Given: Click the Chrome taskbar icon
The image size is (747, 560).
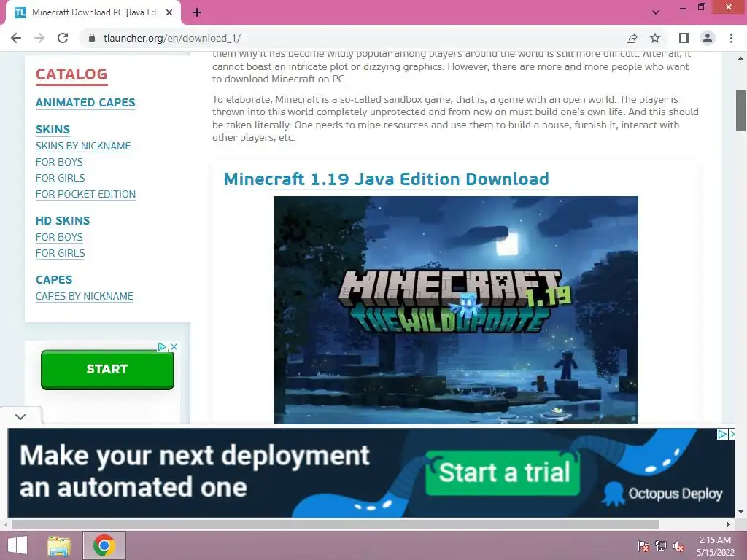Looking at the screenshot, I should point(104,545).
